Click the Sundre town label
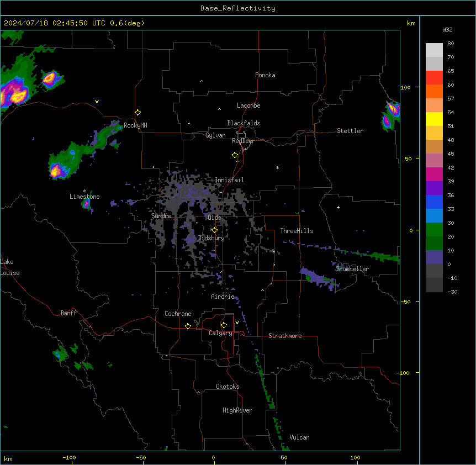Image resolution: width=476 pixels, height=465 pixels. (x=161, y=216)
